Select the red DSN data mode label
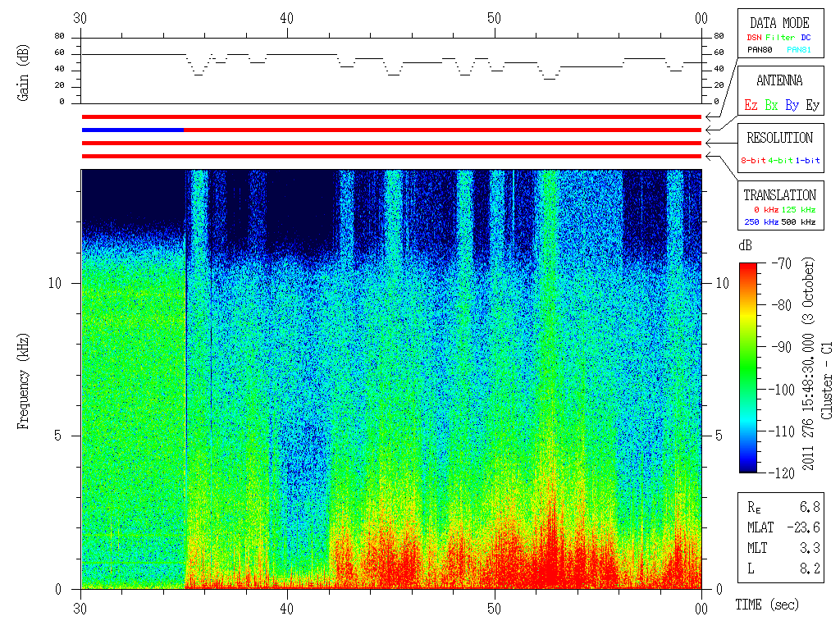840x630 pixels. 754,38
